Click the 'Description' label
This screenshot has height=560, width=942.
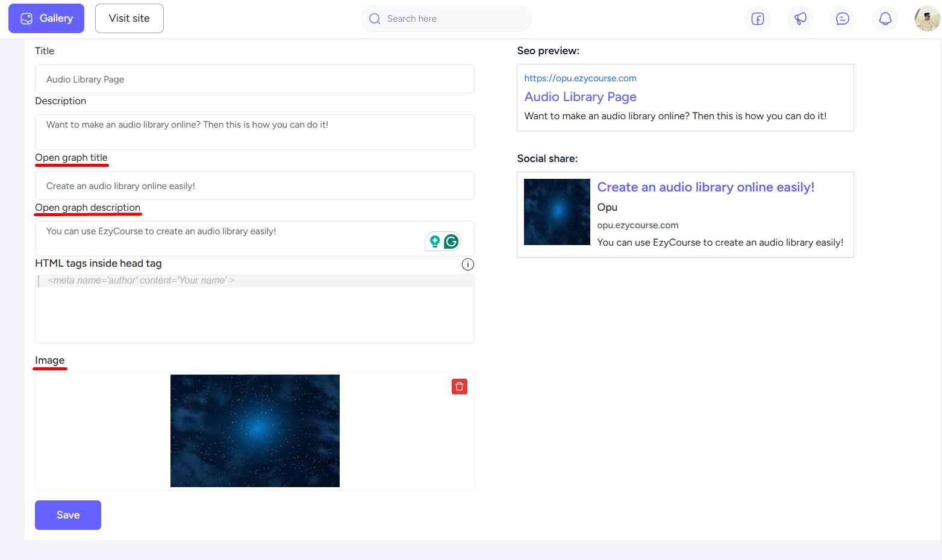[60, 101]
